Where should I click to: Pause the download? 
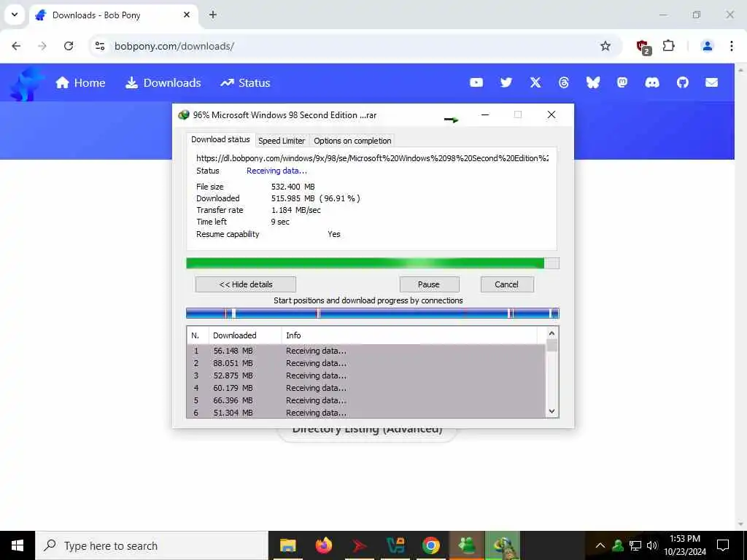[x=429, y=284]
